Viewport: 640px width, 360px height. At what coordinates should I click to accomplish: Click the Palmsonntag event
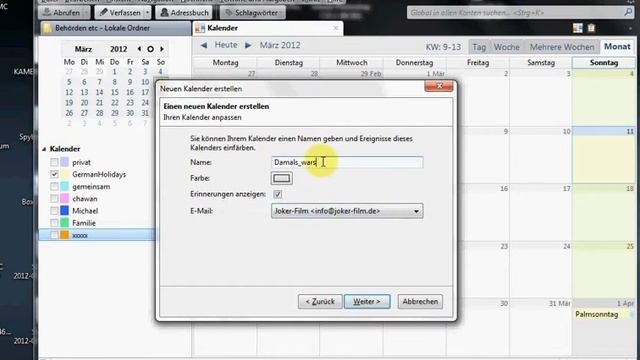(603, 314)
